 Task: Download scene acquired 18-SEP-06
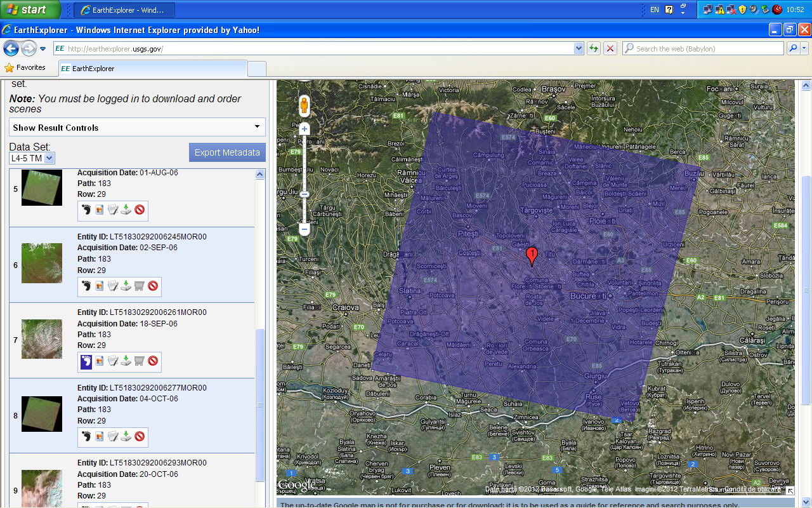[126, 361]
